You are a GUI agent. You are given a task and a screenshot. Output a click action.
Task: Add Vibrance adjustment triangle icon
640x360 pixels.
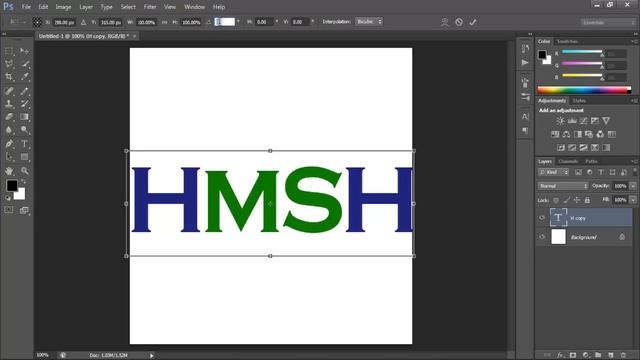tap(606, 121)
